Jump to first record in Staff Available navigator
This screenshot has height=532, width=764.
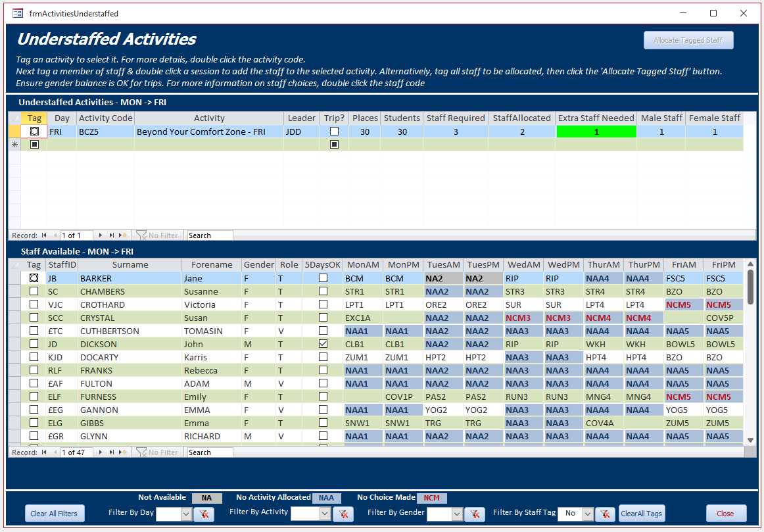44,452
